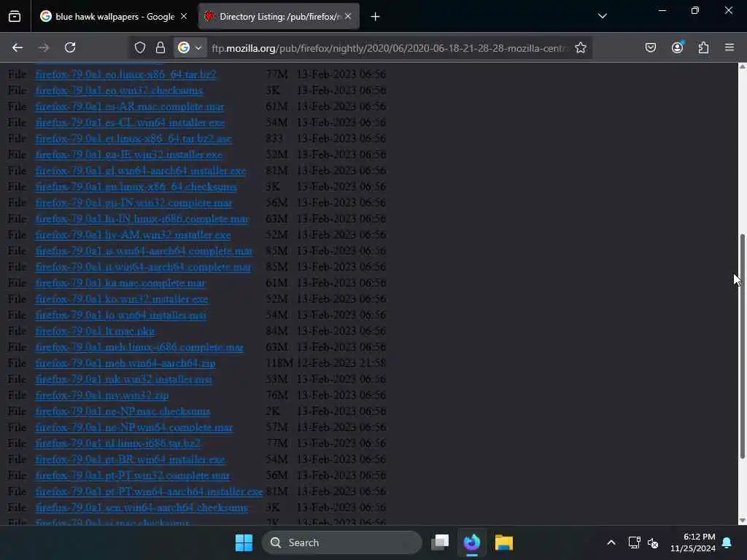
Task: Select the 833 size value
Action: click(x=274, y=139)
